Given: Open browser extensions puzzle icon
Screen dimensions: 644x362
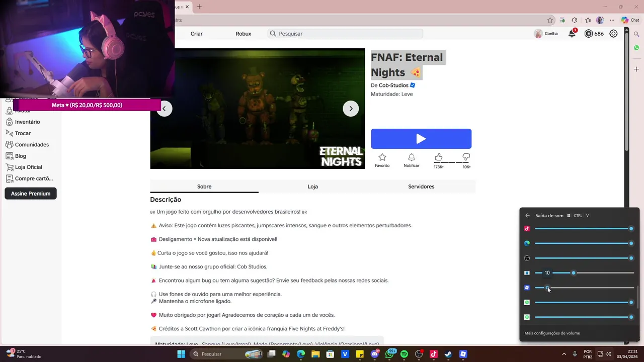Looking at the screenshot, I should [x=575, y=20].
